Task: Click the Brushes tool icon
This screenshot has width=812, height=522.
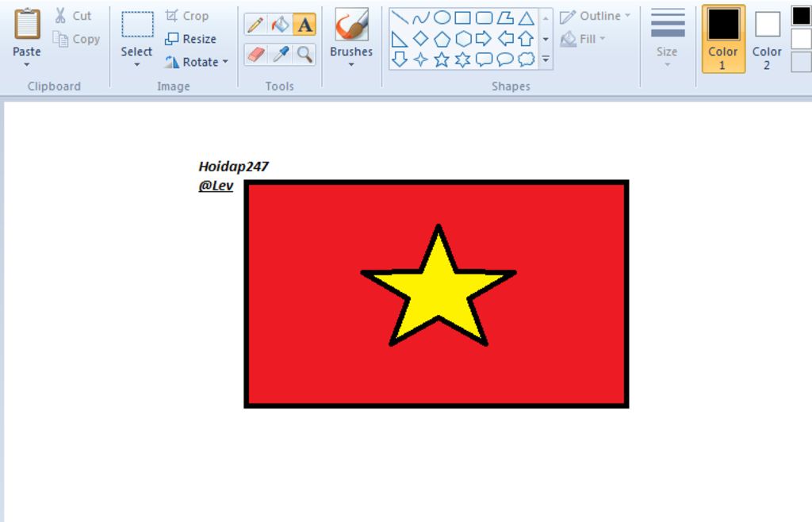Action: [x=351, y=25]
